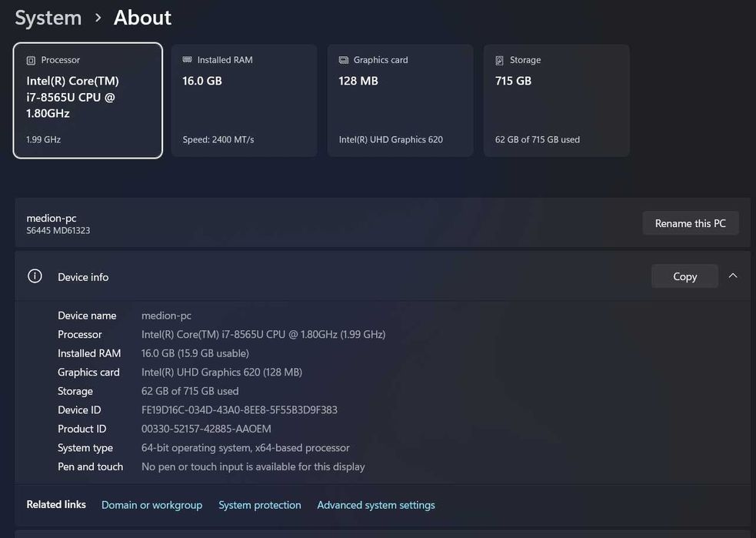Click the 1.99 GHz text in Processor card
Screen dimensions: 756x538
click(x=43, y=139)
